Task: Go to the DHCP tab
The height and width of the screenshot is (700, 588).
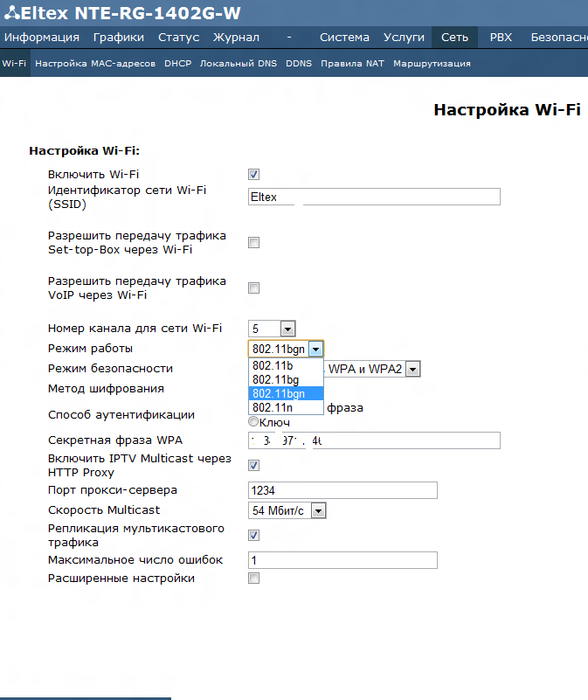Action: pos(177,64)
